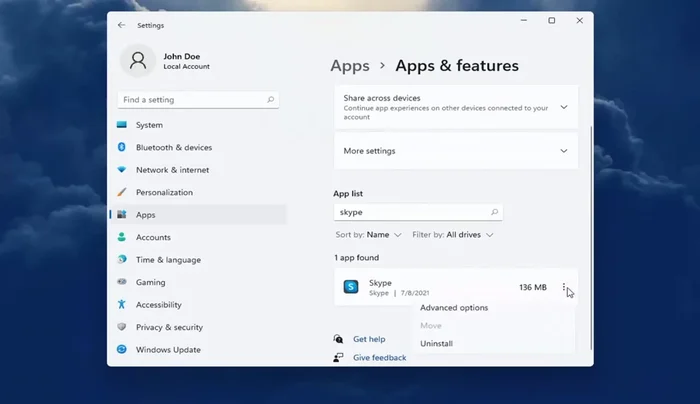Expand the Share across devices section

[563, 107]
